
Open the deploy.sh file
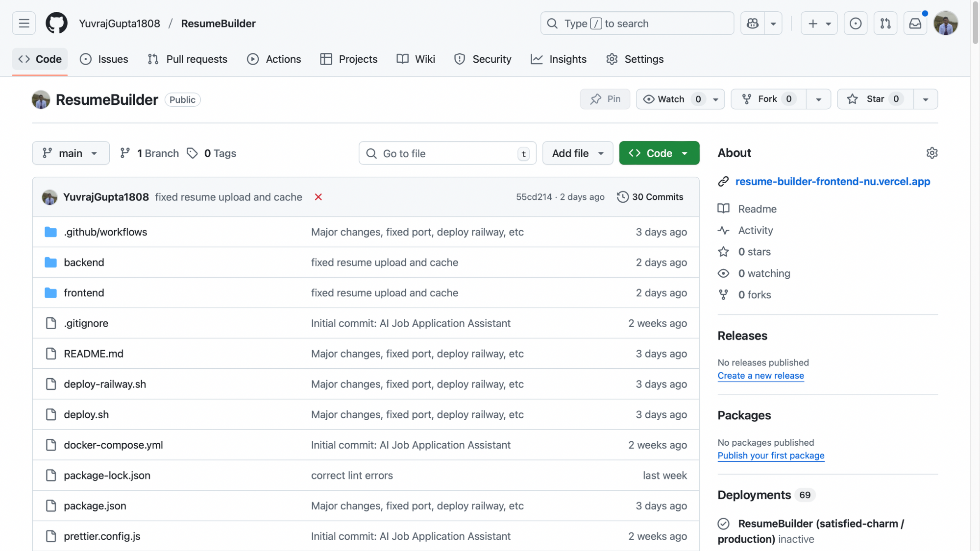pos(86,414)
